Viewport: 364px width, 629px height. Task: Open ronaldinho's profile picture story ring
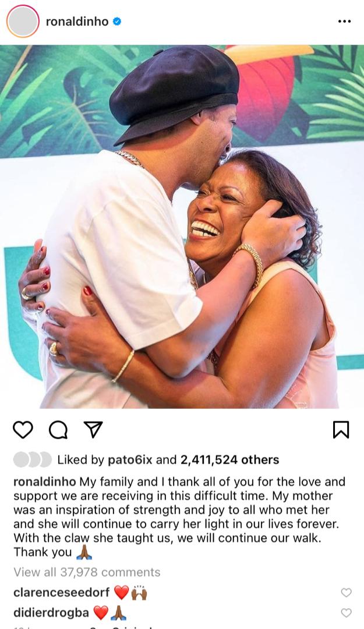click(23, 22)
